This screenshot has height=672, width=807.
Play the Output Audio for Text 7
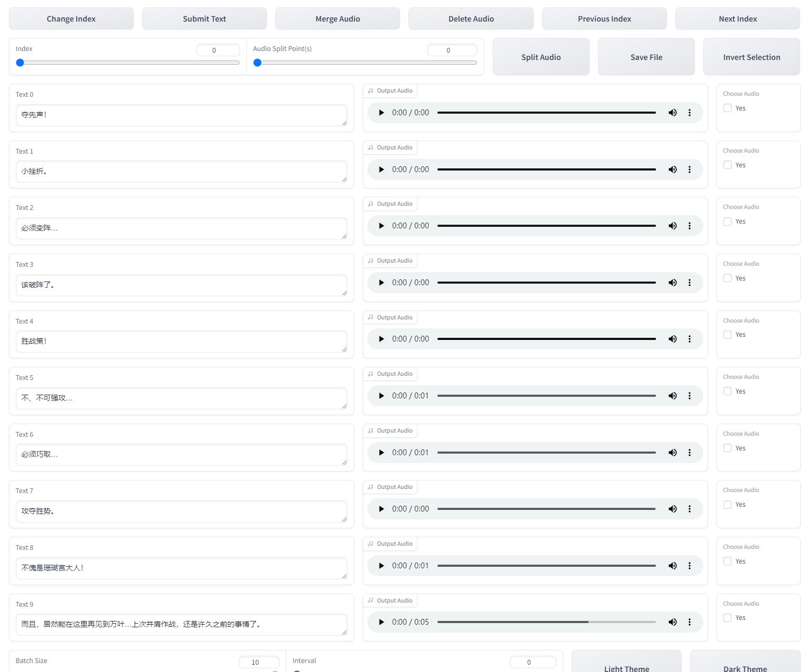(x=382, y=509)
